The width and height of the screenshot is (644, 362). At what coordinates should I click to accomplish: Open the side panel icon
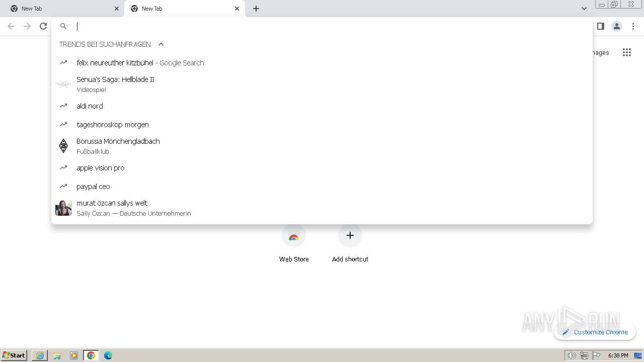pyautogui.click(x=600, y=26)
